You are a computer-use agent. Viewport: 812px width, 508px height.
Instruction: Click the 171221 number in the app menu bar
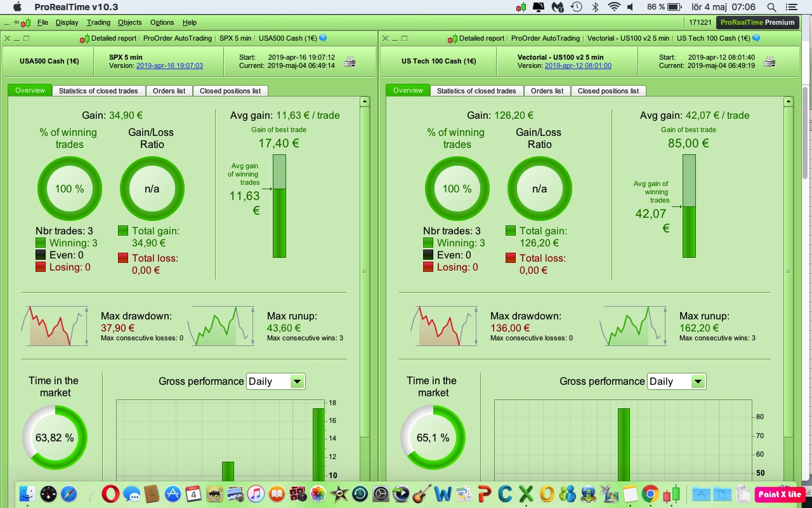coord(700,22)
